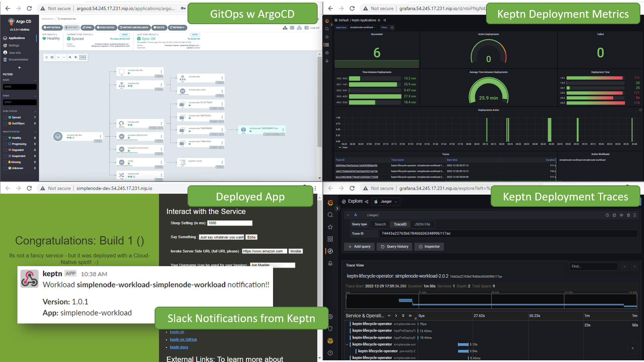Check the Synced sync status filter

[5, 118]
